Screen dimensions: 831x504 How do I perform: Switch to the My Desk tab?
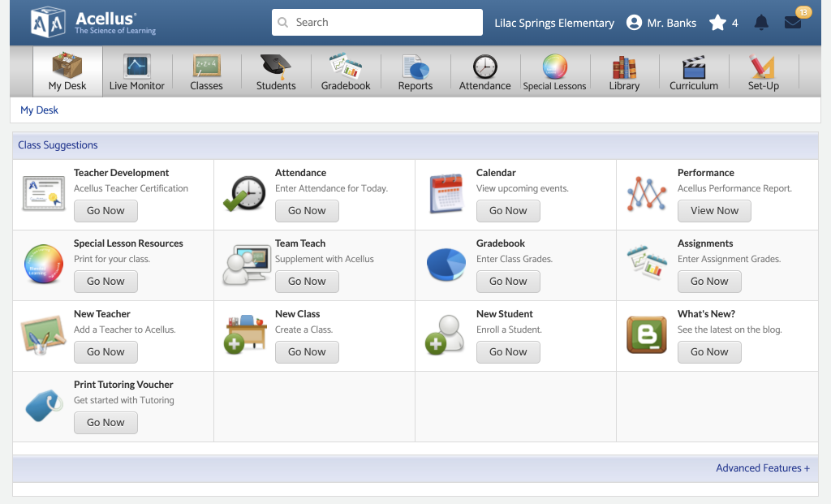(67, 71)
